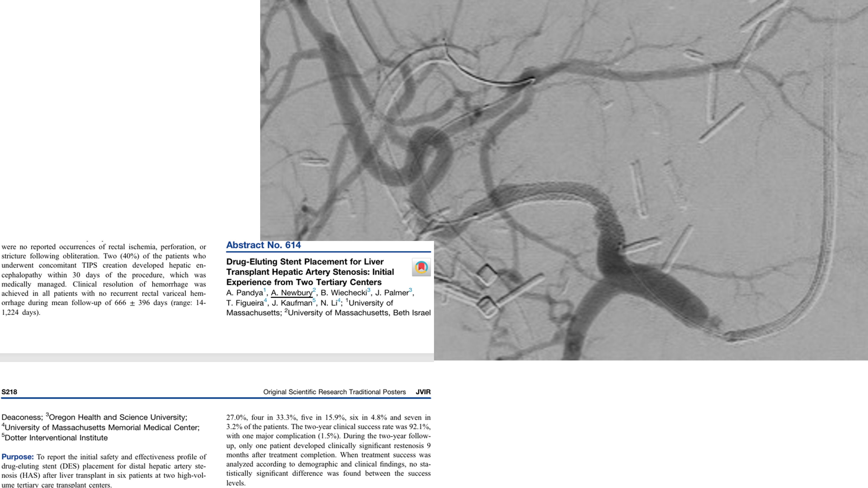Click superscript 1 after A. Pandya

[x=265, y=290]
